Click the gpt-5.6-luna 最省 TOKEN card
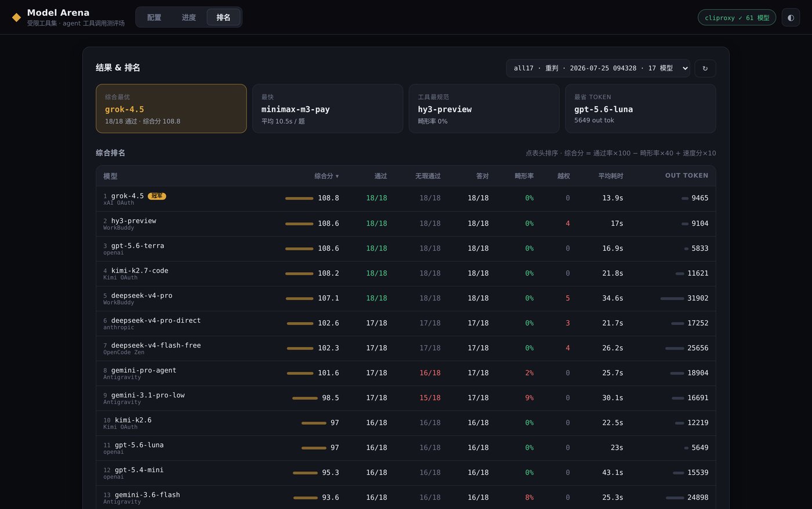The width and height of the screenshot is (812, 509). pos(640,109)
